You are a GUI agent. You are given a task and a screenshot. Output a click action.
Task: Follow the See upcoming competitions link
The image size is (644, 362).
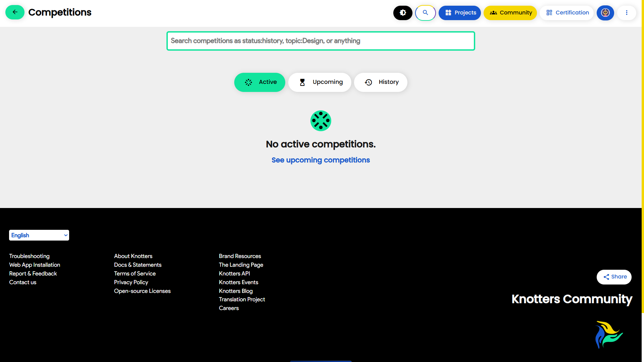[320, 160]
